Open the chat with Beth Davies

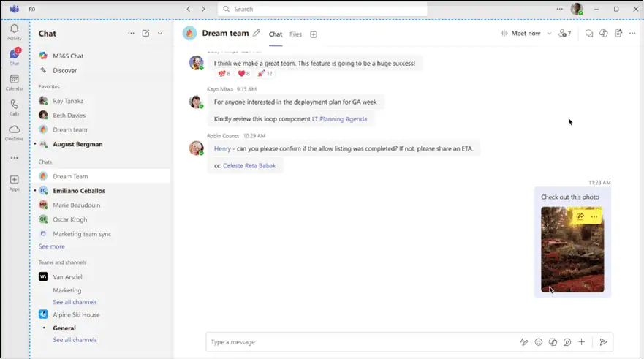point(69,115)
